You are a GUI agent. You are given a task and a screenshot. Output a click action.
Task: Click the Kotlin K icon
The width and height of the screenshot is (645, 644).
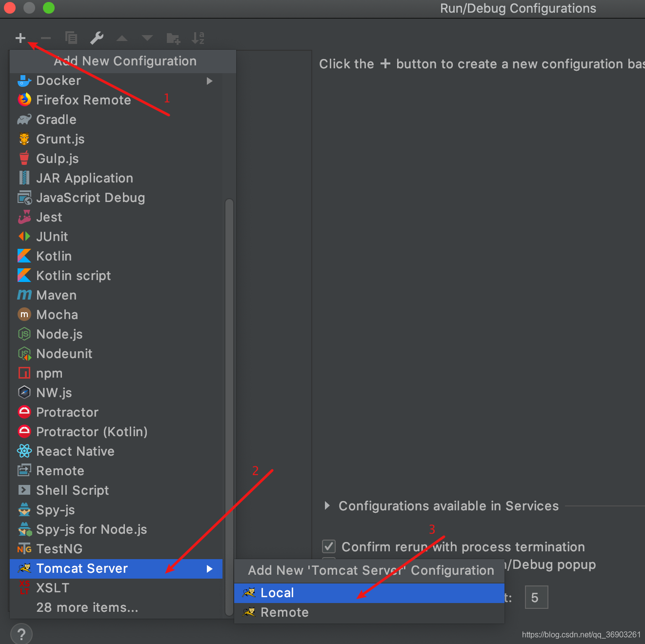click(x=24, y=256)
